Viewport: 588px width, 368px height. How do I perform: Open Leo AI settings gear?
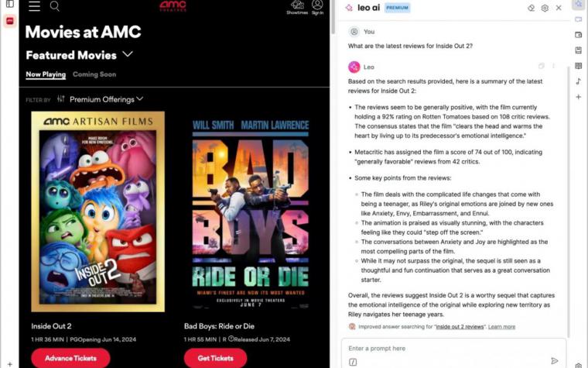click(x=545, y=8)
